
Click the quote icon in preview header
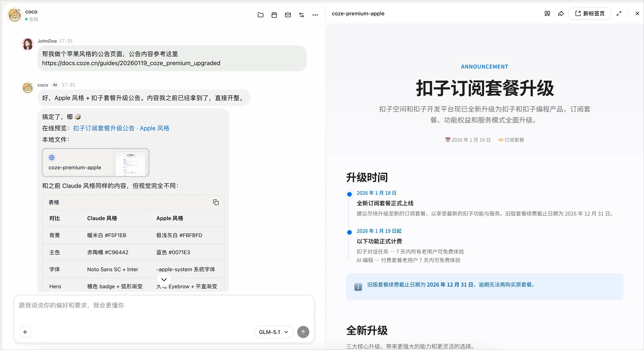[x=547, y=13]
